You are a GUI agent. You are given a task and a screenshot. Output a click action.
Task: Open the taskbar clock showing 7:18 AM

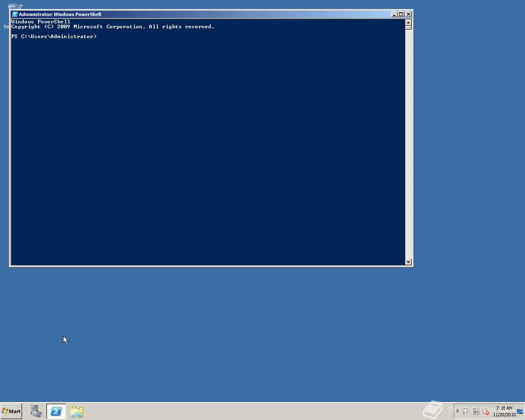(x=504, y=411)
